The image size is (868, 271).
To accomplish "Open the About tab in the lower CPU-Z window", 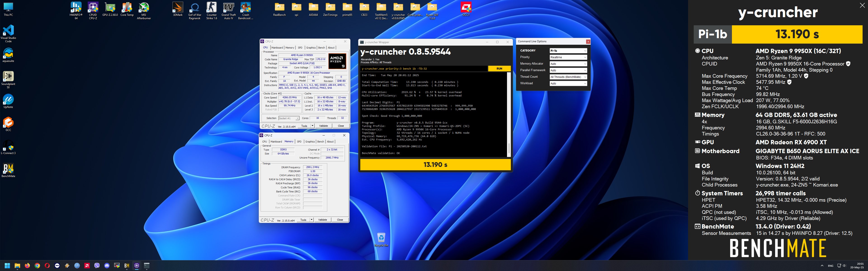I will 330,141.
